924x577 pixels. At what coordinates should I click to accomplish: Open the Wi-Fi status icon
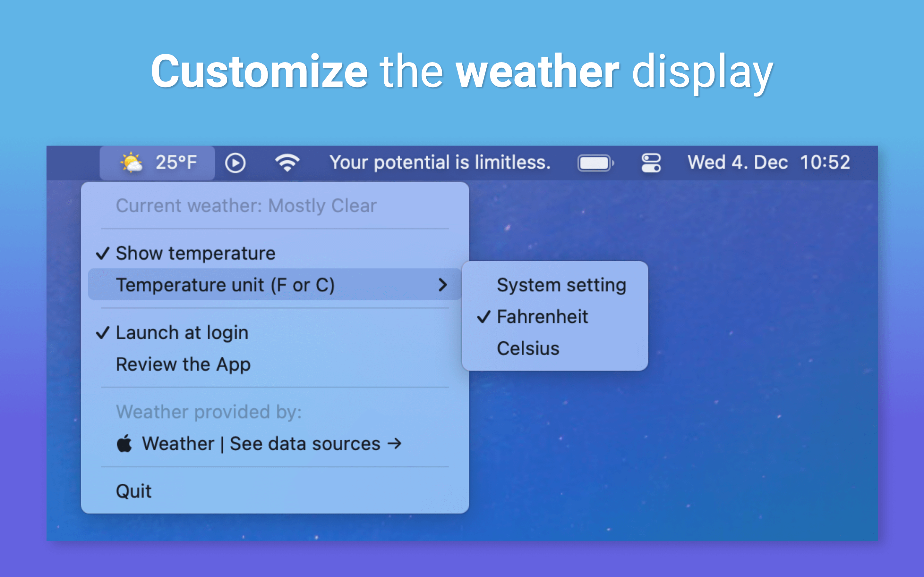pyautogui.click(x=287, y=163)
